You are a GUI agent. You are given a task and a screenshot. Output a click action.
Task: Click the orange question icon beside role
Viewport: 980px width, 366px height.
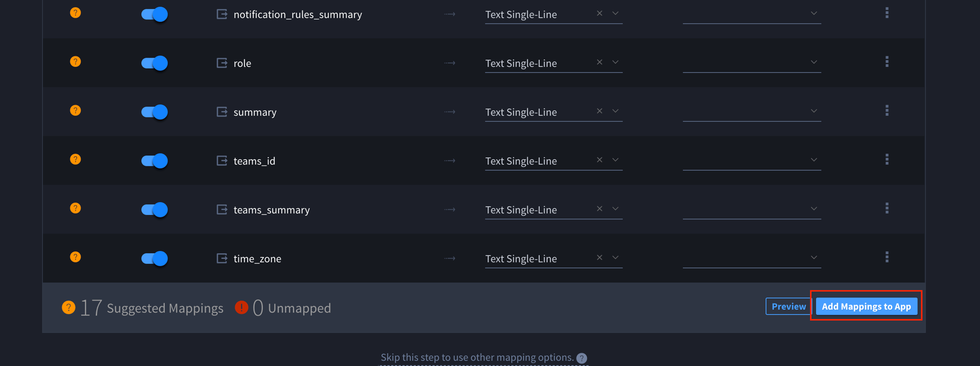(76, 62)
